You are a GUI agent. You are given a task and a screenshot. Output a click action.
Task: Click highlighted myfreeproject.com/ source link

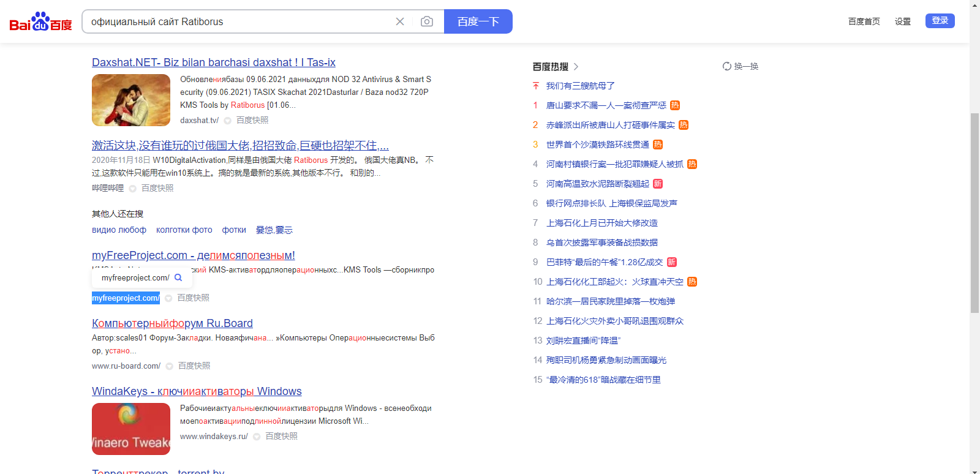[126, 298]
